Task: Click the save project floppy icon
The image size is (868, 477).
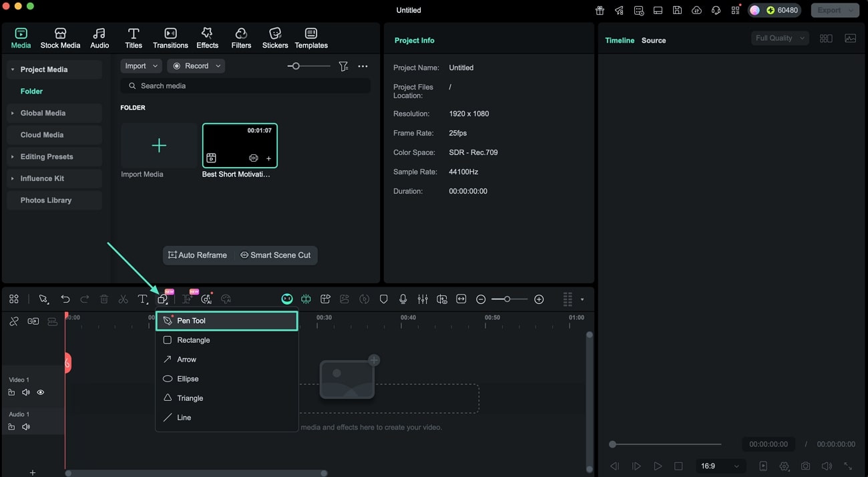Action: coord(677,11)
